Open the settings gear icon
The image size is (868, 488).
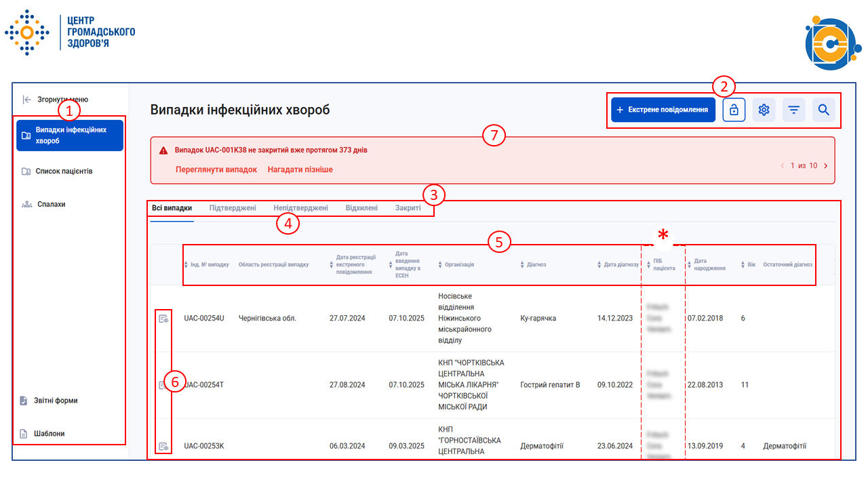764,110
